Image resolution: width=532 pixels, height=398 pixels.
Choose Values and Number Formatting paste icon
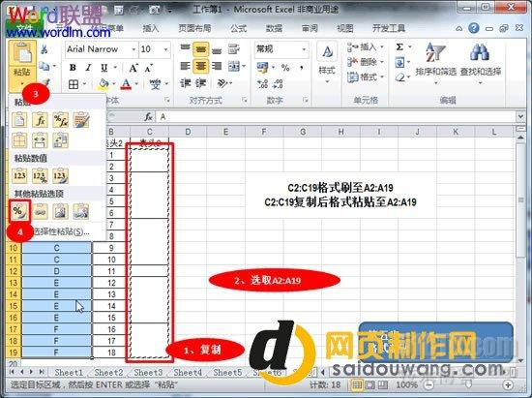coord(40,176)
